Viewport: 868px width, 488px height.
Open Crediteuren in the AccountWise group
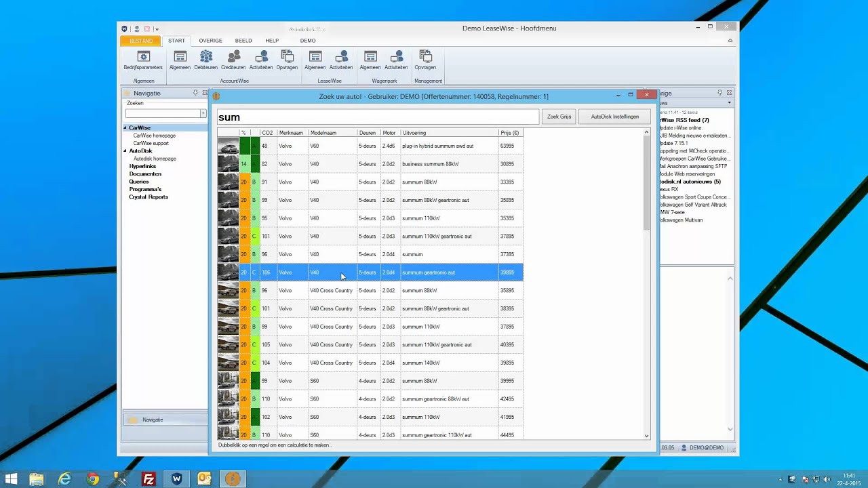tap(233, 60)
